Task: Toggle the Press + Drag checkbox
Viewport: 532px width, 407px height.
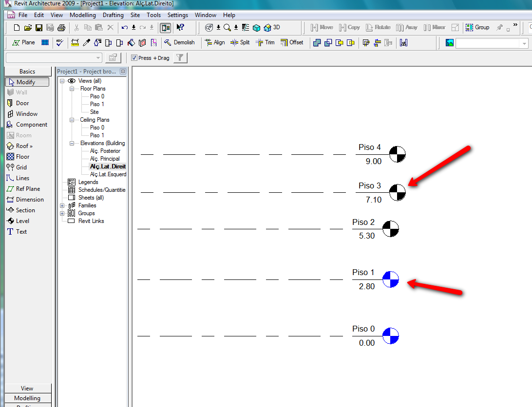Action: (134, 57)
